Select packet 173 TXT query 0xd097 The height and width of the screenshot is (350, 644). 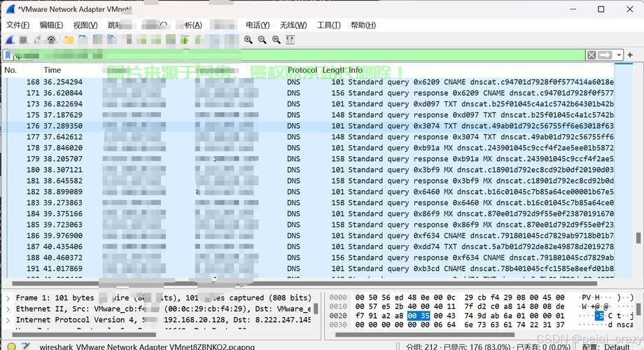tap(308, 104)
